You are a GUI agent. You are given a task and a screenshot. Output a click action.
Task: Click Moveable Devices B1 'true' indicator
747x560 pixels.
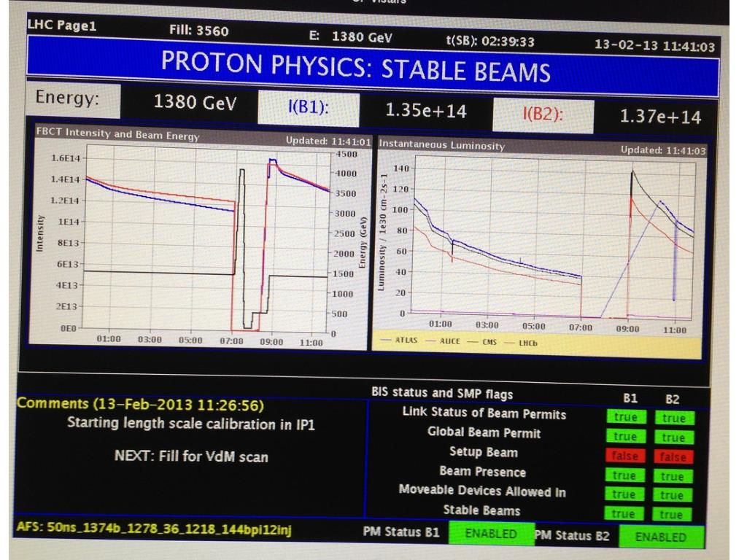(x=624, y=494)
